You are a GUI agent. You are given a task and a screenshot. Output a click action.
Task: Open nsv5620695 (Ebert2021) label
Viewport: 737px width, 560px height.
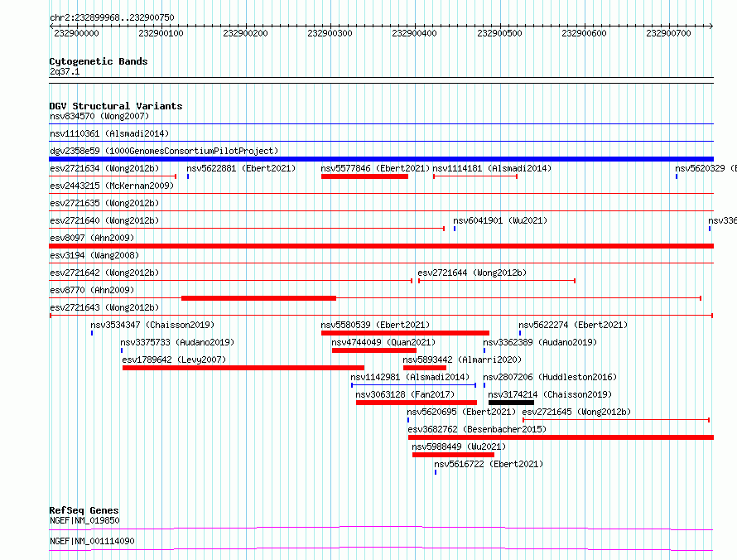(461, 412)
